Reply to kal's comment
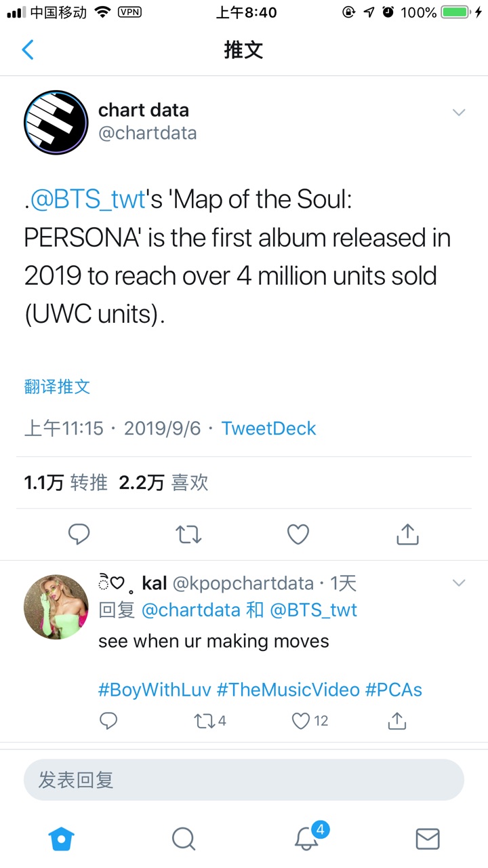This screenshot has width=488, height=868. (x=108, y=721)
